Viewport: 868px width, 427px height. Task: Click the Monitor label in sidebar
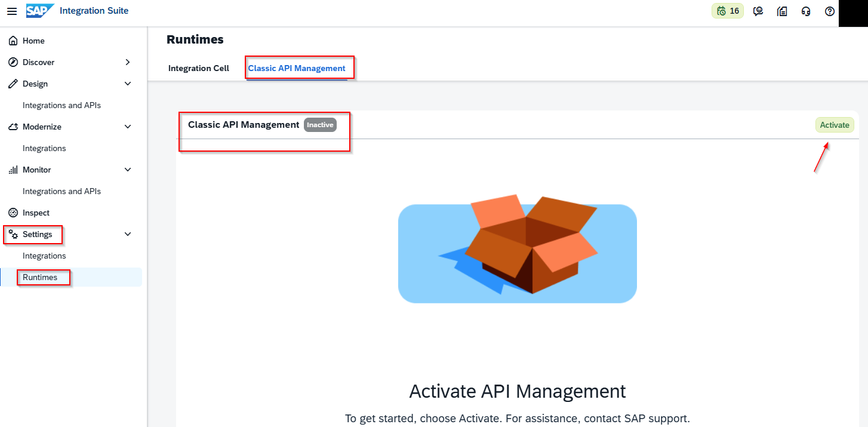click(x=37, y=170)
